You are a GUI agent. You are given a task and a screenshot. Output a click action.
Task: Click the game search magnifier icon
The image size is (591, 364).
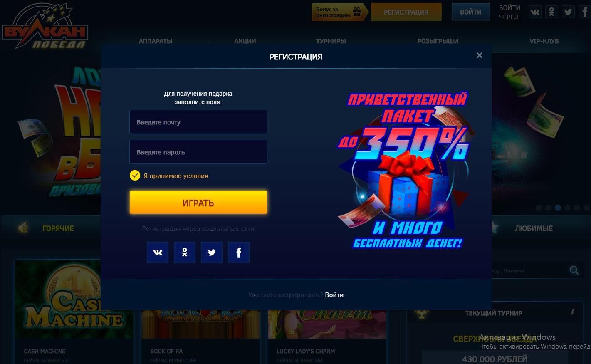coord(574,270)
